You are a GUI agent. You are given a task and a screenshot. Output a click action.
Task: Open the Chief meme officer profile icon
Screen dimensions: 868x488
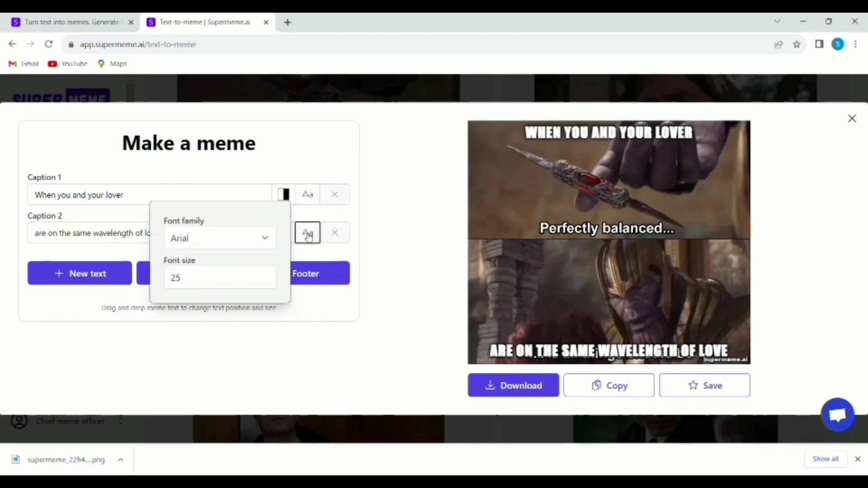click(19, 421)
